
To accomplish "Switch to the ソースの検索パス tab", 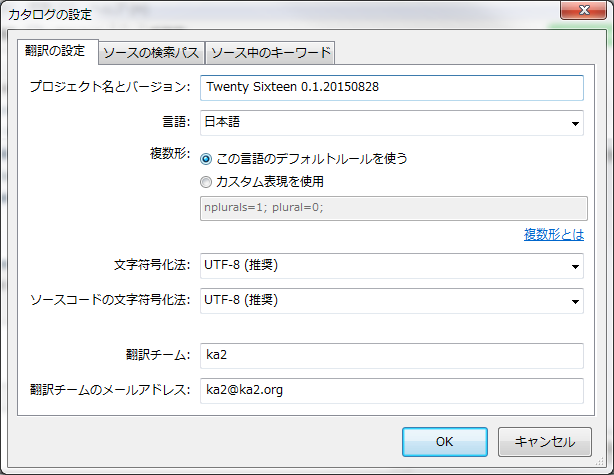I will click(152, 53).
